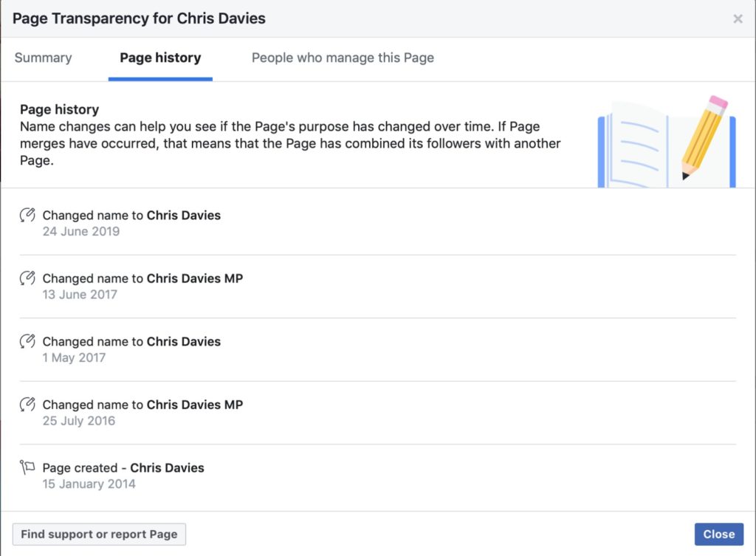Click Page created - Chris Davies text
This screenshot has width=756, height=556.
click(123, 467)
